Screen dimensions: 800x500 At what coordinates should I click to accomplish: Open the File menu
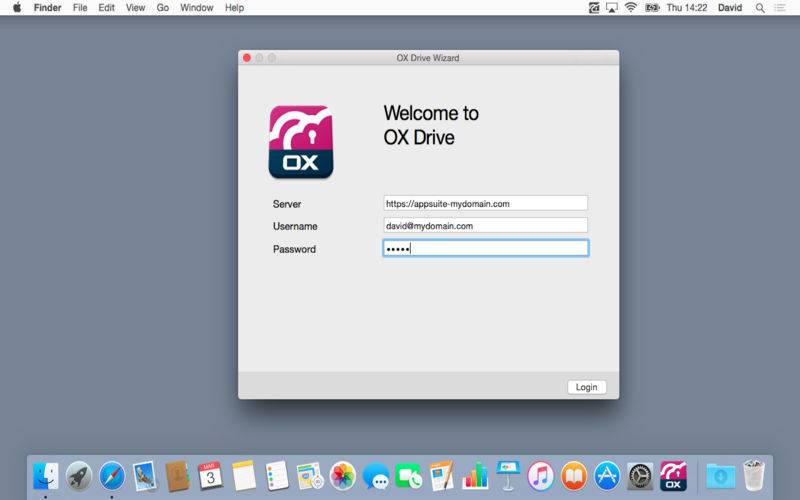click(80, 8)
